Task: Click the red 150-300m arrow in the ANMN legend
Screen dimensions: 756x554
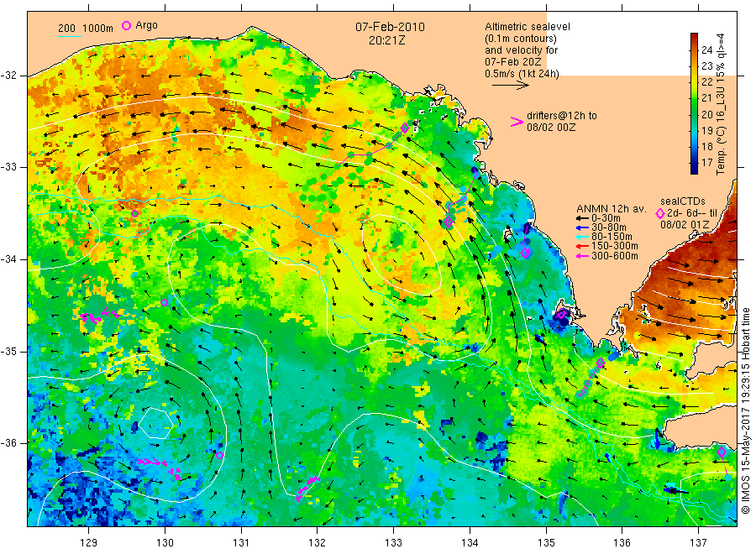Action: 582,247
